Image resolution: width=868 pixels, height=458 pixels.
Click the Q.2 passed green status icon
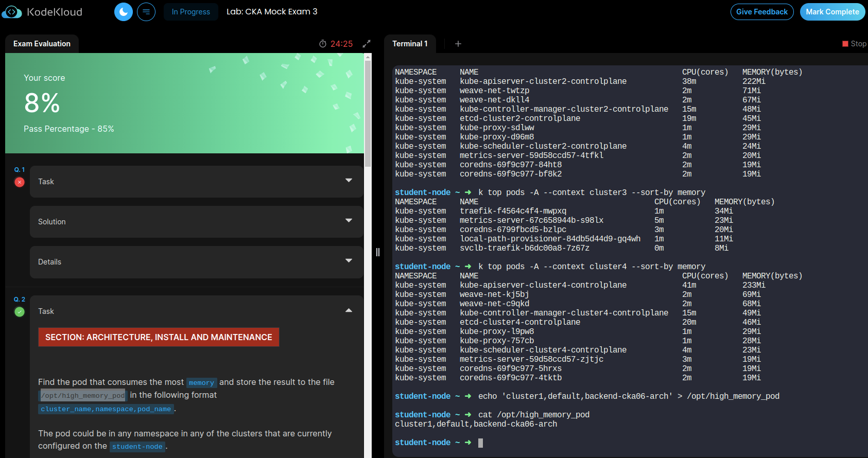click(x=20, y=312)
